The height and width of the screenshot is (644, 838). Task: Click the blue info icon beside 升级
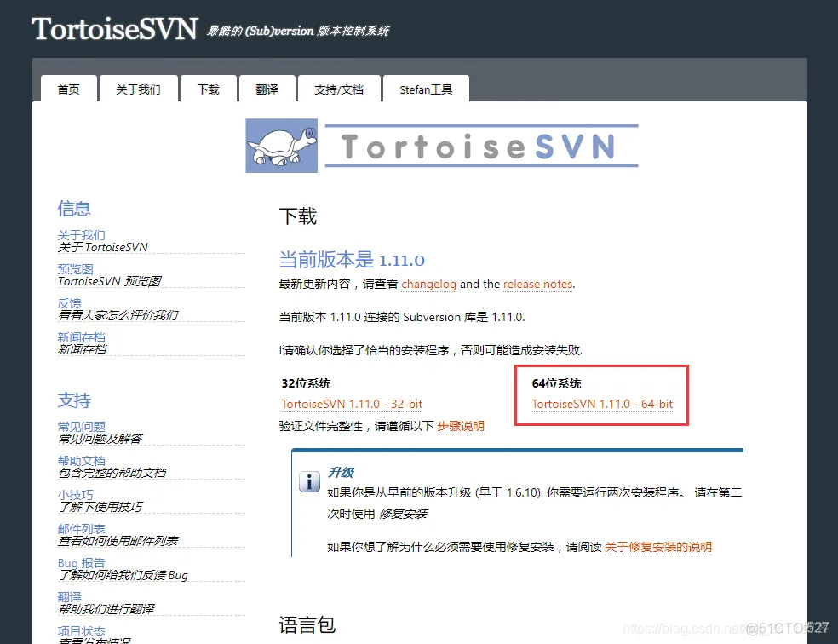(x=309, y=481)
